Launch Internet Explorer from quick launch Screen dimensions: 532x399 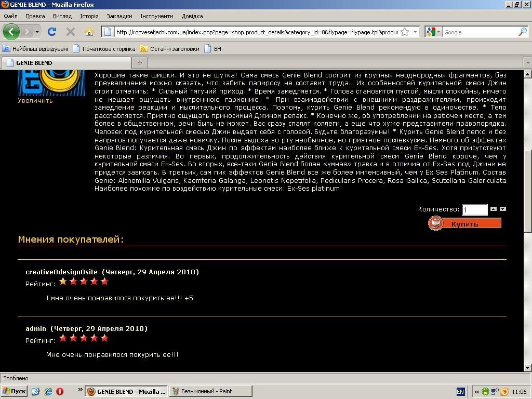48,391
